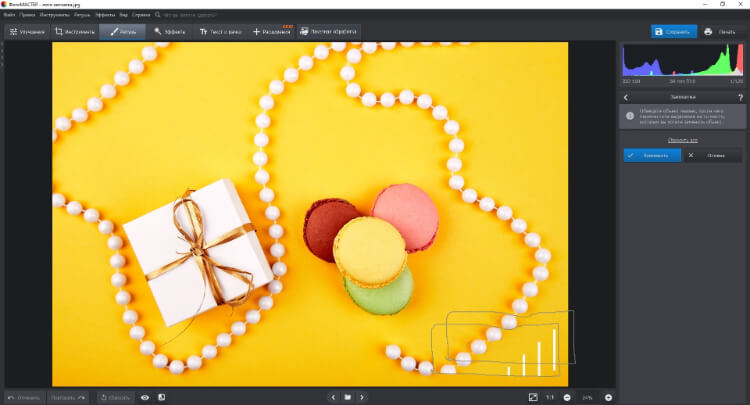
Task: Open the Улучшения (Enhancements) tab
Action: pos(28,32)
